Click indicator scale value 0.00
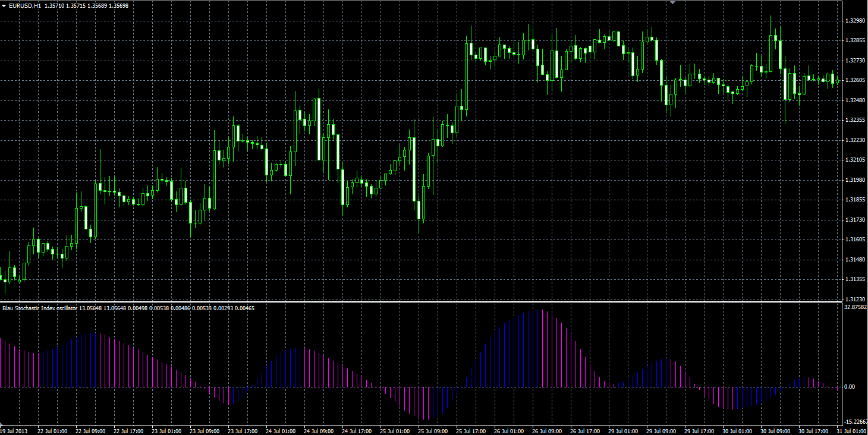 (x=850, y=387)
